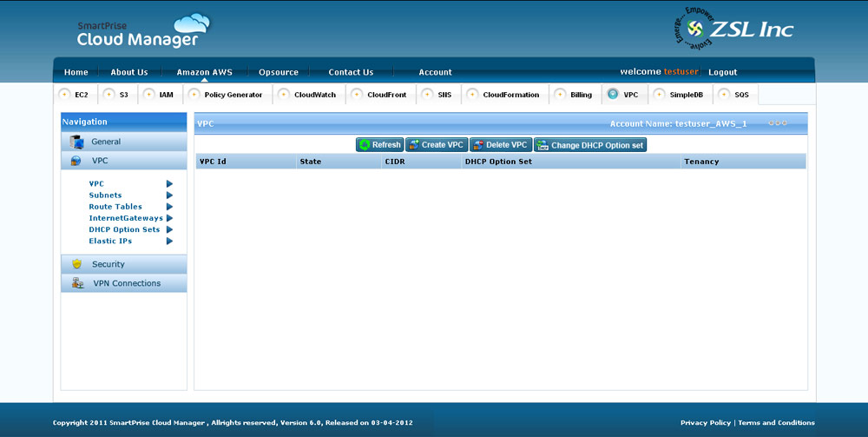Click the VPC Id column header
The image size is (868, 437).
246,162
